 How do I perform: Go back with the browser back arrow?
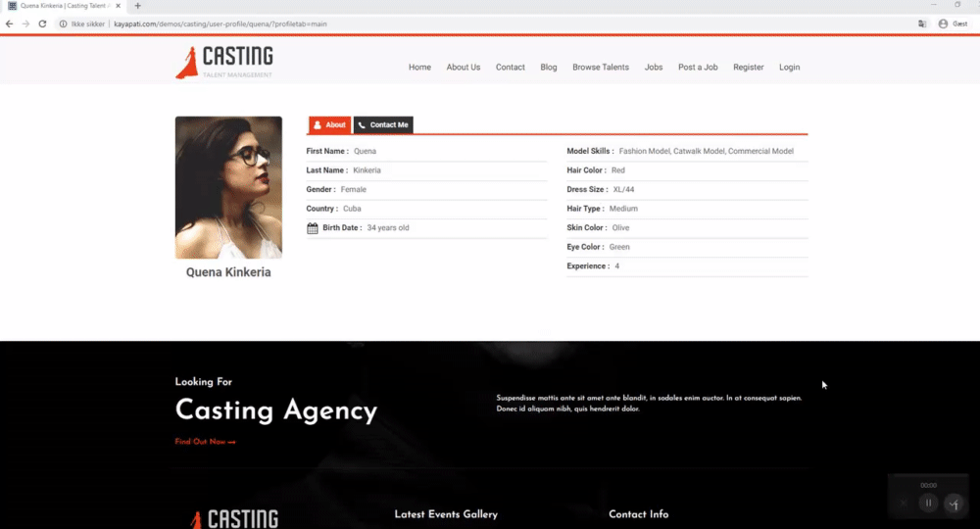(10, 24)
